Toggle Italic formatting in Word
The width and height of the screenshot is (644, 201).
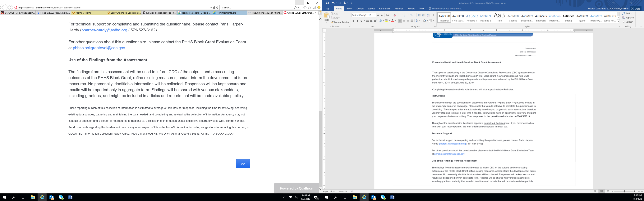pyautogui.click(x=357, y=21)
